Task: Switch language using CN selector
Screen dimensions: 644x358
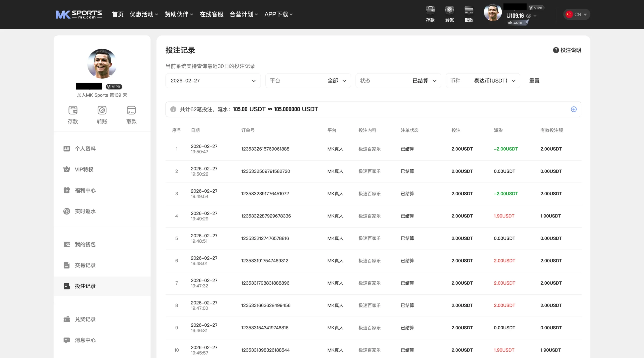Action: 577,15
